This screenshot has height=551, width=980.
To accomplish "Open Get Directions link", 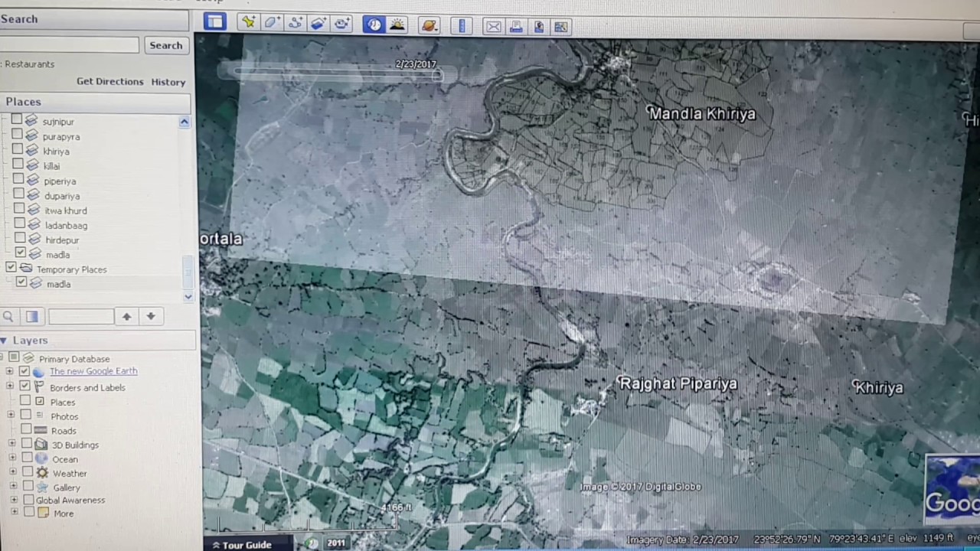I will [x=109, y=81].
